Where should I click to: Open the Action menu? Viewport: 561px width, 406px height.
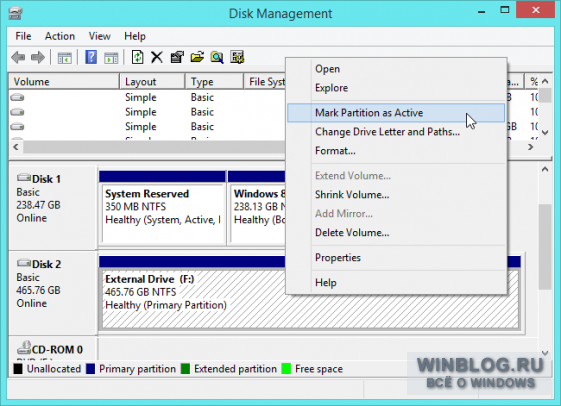tap(60, 36)
